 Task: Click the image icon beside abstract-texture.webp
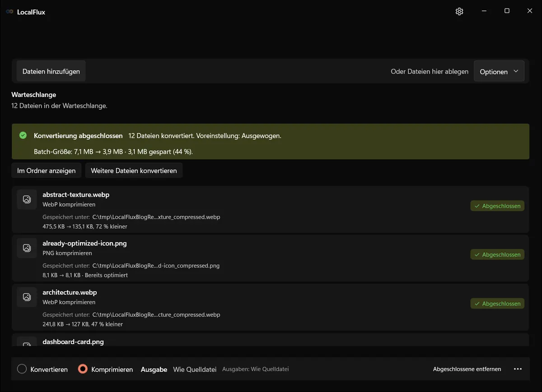coord(27,199)
